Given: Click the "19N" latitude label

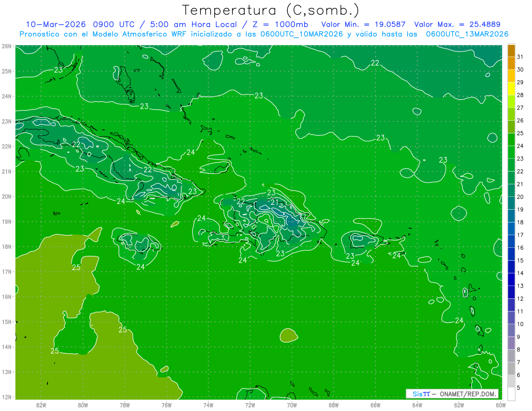Looking at the screenshot, I should 6,222.
